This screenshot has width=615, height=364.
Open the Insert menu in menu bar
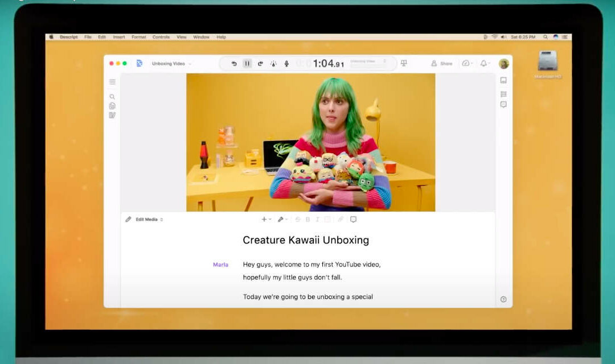(119, 37)
